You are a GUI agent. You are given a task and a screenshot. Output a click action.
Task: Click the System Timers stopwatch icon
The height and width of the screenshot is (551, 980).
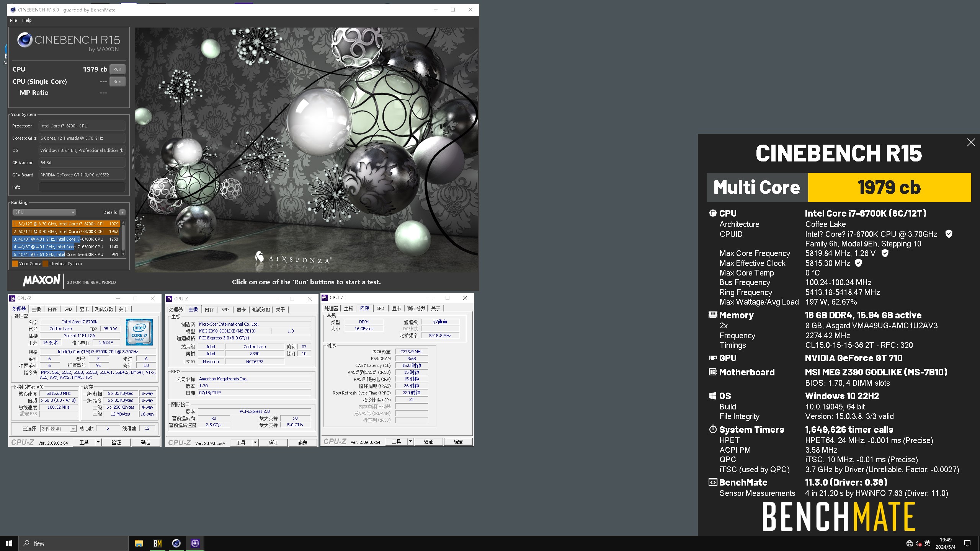click(712, 429)
